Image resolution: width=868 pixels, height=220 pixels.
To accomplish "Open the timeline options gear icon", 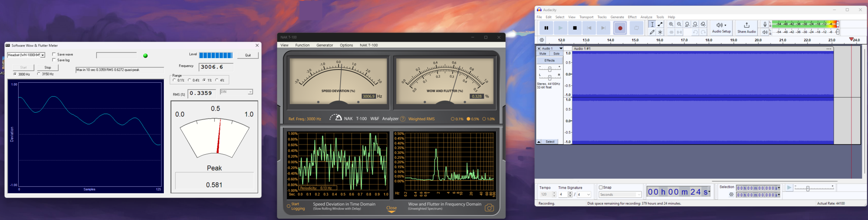I will (x=542, y=40).
